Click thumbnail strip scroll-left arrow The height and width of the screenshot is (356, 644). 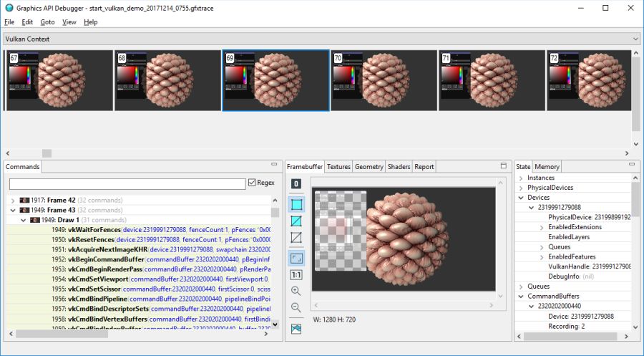point(8,153)
